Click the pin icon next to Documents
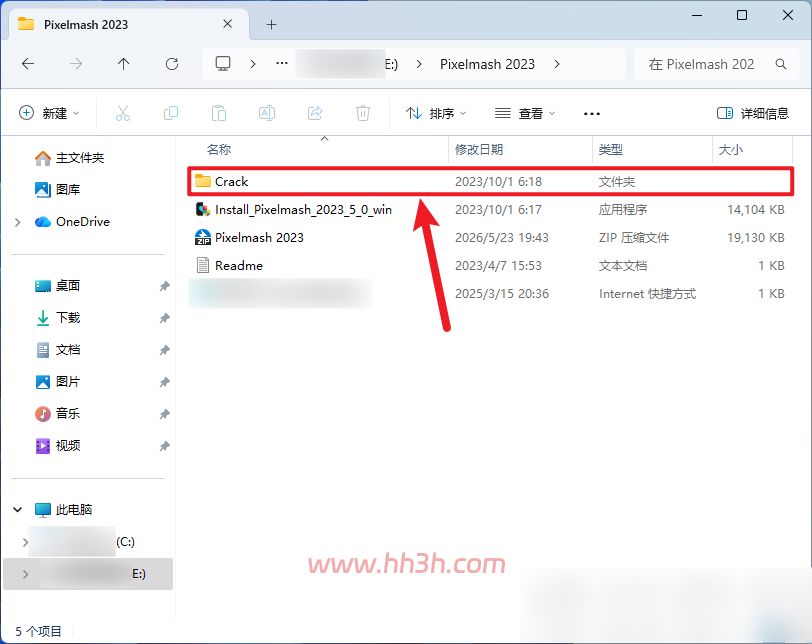Viewport: 812px width, 644px height. pos(164,350)
